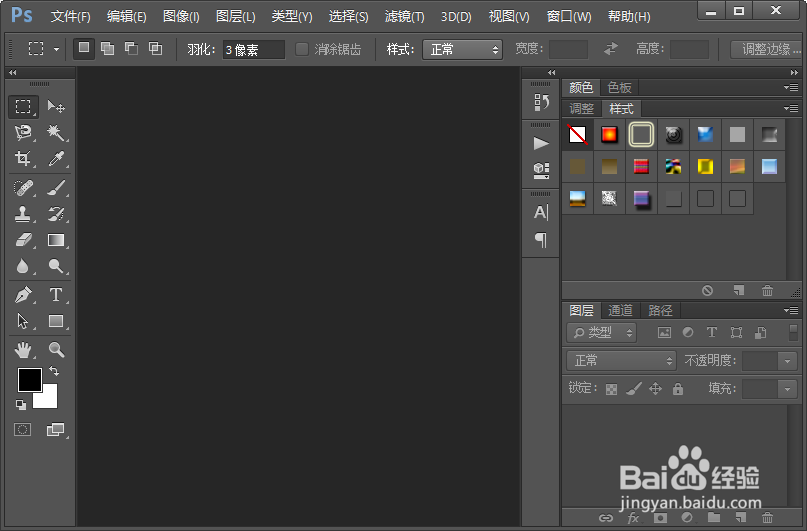
Task: Switch to the 通道 tab
Action: (x=620, y=310)
